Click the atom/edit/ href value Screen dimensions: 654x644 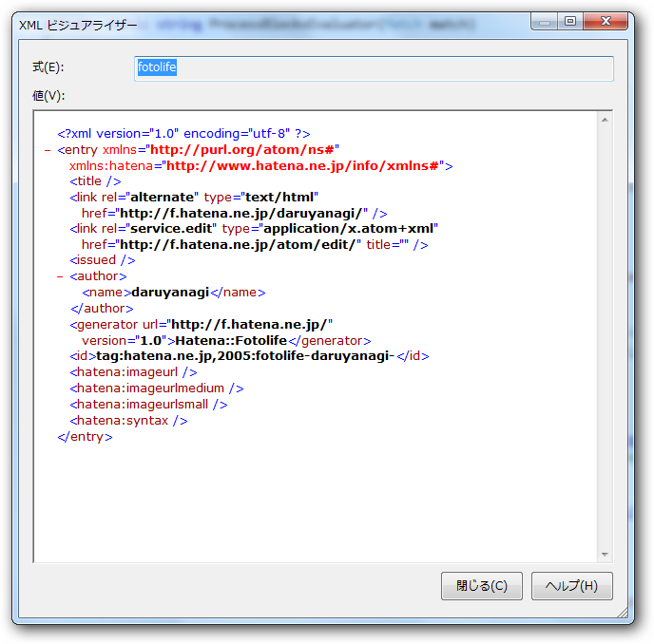[236, 245]
